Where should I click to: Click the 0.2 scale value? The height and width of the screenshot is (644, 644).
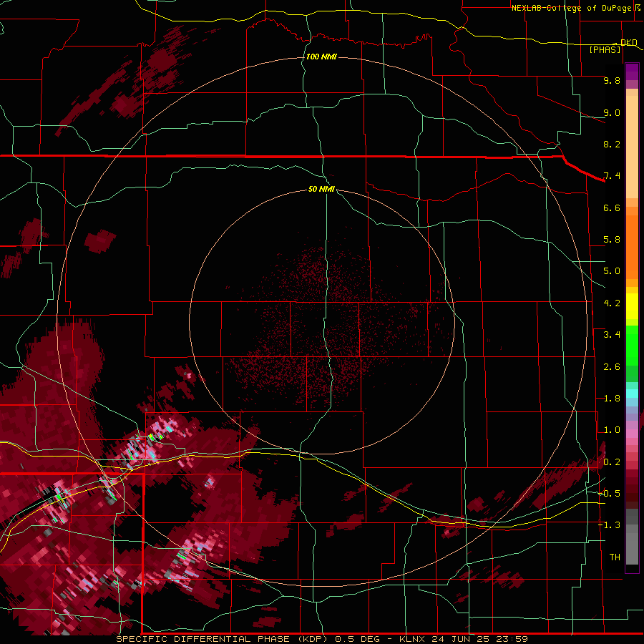tap(612, 462)
